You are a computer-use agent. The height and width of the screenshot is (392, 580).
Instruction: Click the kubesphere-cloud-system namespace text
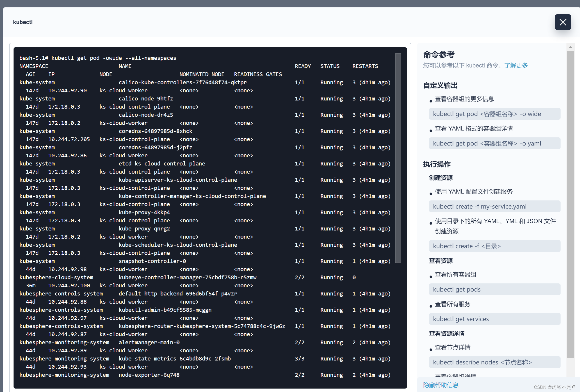(56, 277)
